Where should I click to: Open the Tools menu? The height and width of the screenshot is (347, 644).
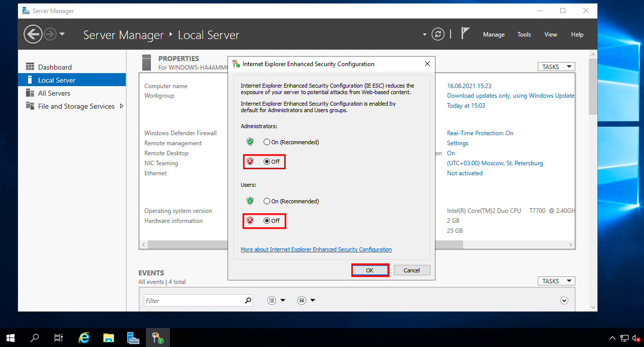point(524,35)
